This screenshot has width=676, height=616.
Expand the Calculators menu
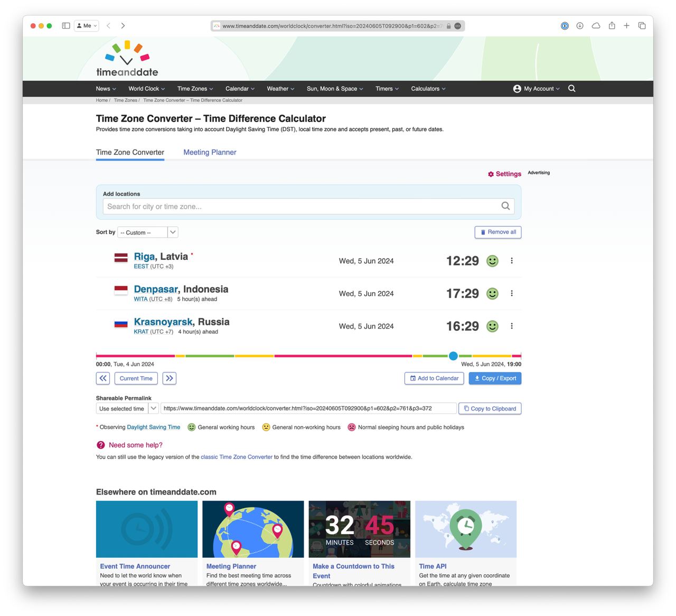[x=428, y=89]
